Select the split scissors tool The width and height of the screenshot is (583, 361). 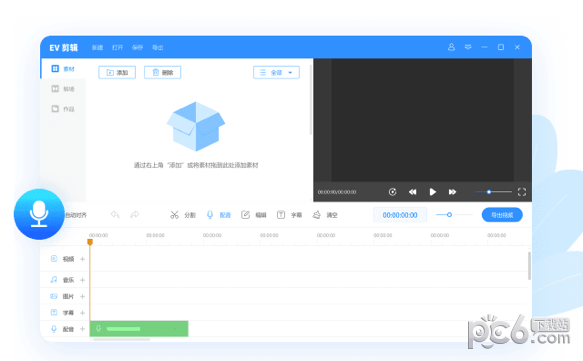click(x=183, y=215)
